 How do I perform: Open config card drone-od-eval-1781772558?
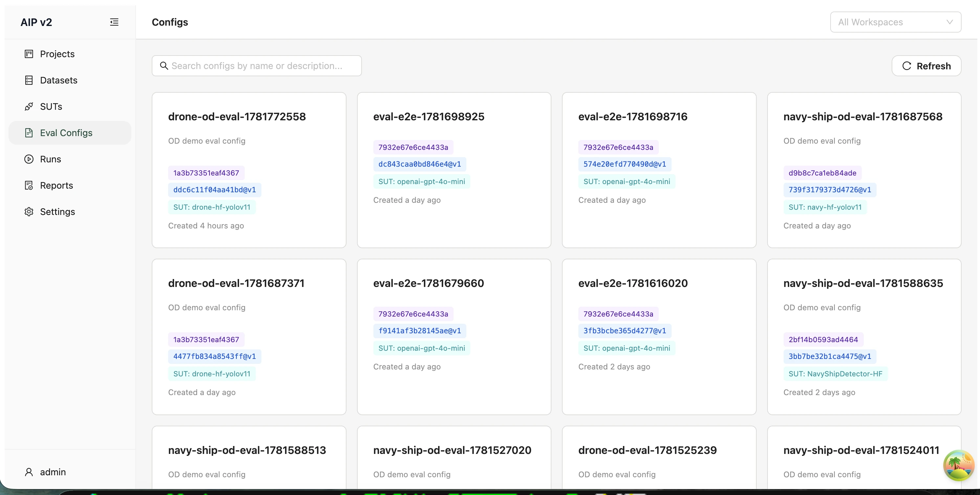tap(249, 170)
